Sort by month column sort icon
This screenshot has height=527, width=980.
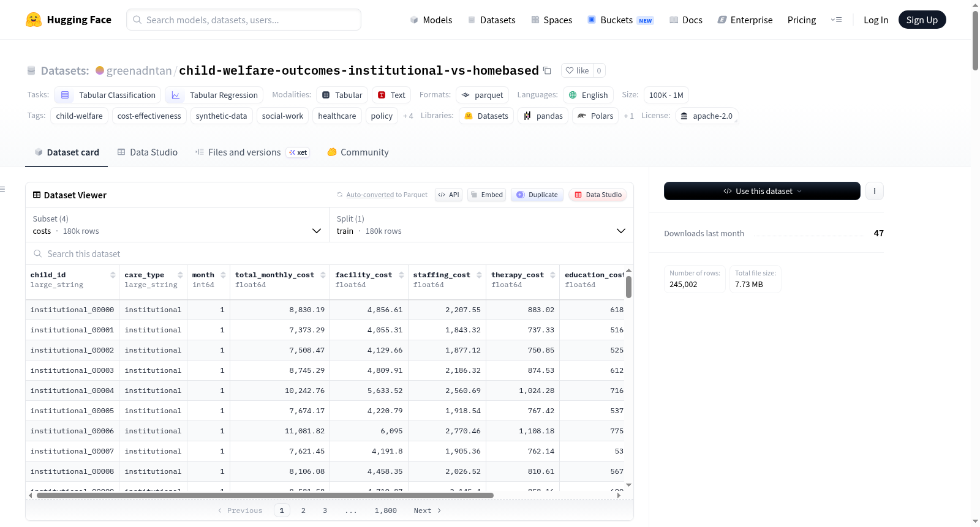pyautogui.click(x=223, y=275)
